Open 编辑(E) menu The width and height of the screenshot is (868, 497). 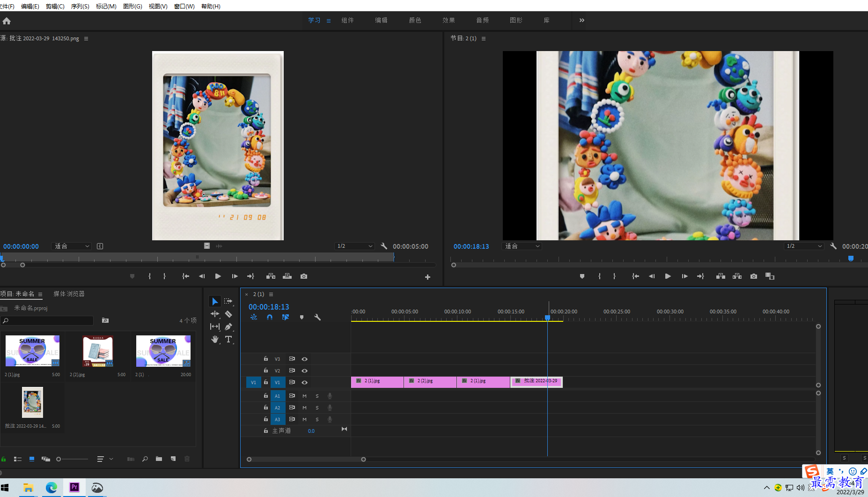click(x=30, y=6)
